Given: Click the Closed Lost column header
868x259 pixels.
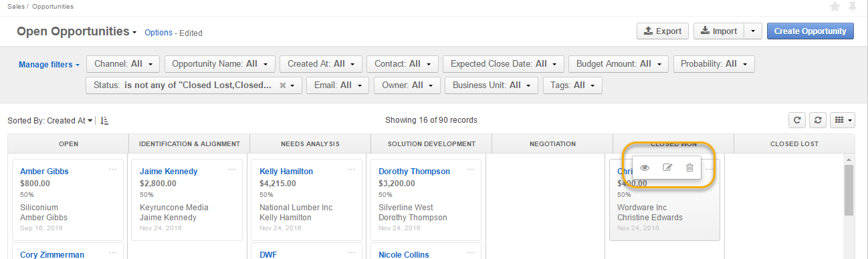Looking at the screenshot, I should [x=794, y=144].
